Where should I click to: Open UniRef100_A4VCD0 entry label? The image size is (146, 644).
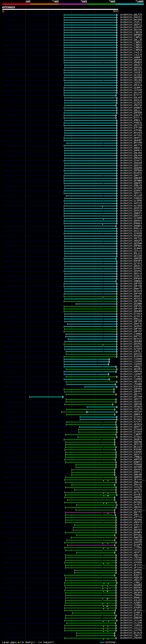tap(131, 412)
